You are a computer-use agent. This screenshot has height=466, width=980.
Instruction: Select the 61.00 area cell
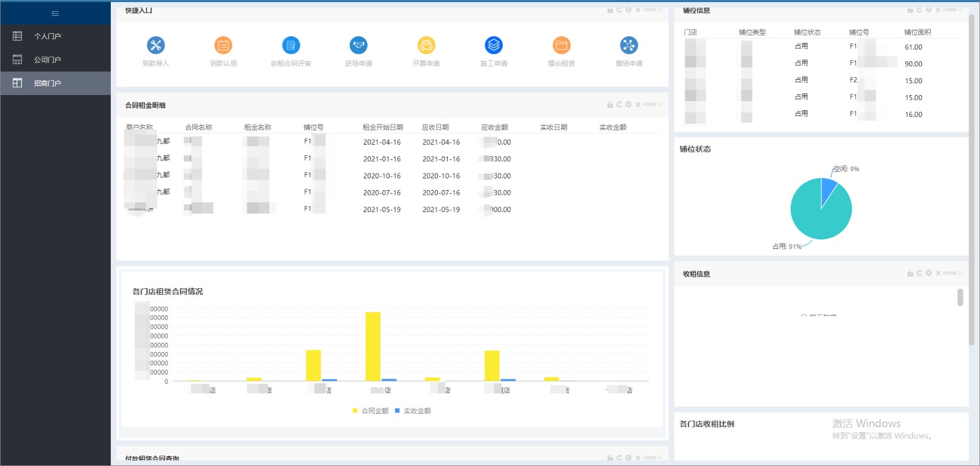coord(913,47)
